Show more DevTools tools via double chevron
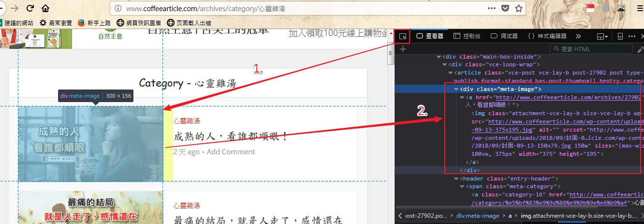Viewport: 644px width, 224px height. click(578, 36)
